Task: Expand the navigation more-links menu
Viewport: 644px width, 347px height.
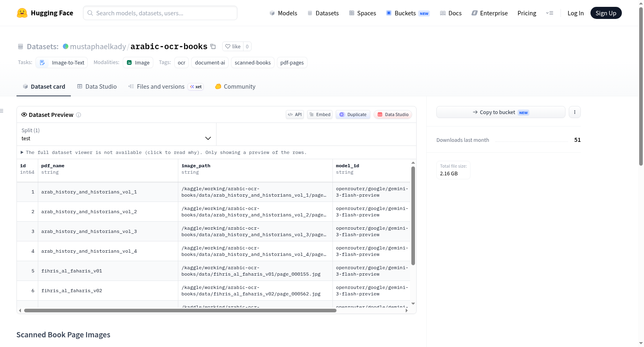Action: point(549,13)
